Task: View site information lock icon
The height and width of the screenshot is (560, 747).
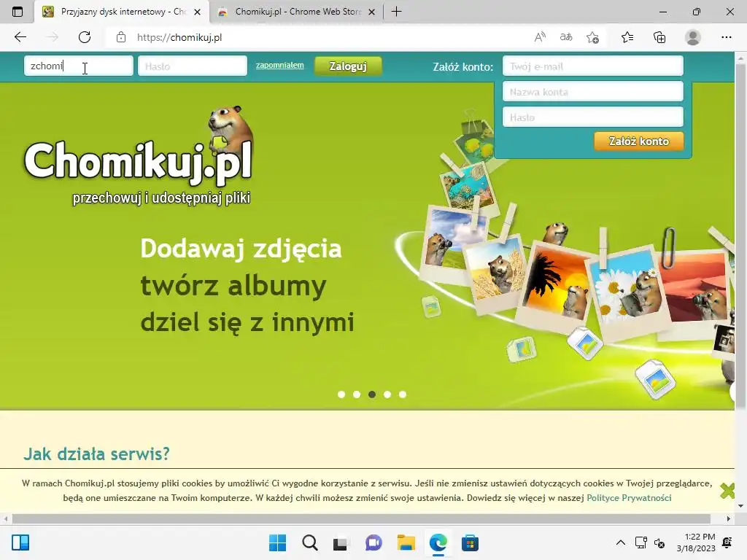Action: click(x=121, y=37)
